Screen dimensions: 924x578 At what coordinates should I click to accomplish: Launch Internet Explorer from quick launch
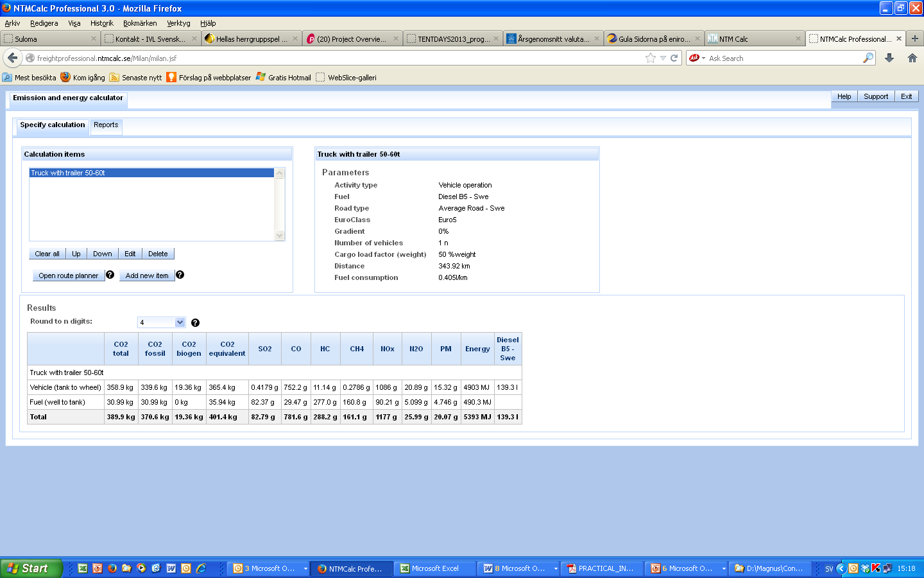[x=201, y=568]
